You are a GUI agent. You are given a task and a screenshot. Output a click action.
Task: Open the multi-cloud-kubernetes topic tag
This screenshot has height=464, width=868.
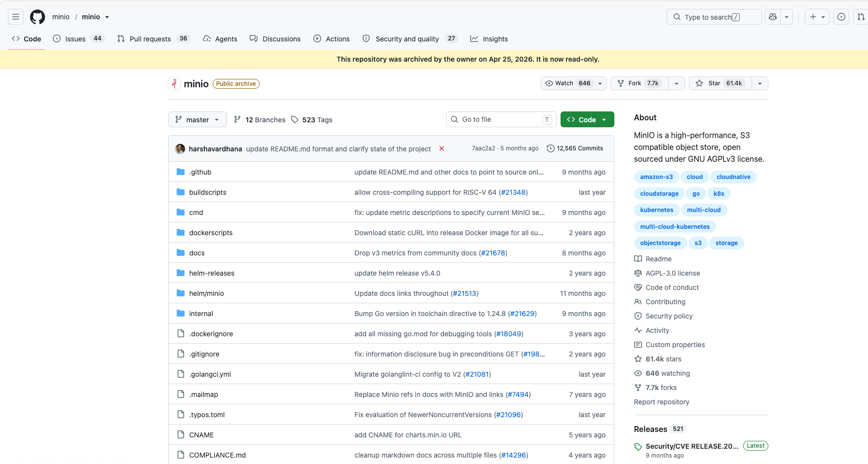point(675,227)
